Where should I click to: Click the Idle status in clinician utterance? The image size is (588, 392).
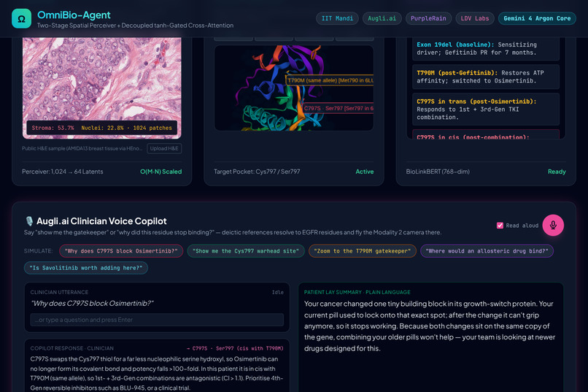pos(278,292)
